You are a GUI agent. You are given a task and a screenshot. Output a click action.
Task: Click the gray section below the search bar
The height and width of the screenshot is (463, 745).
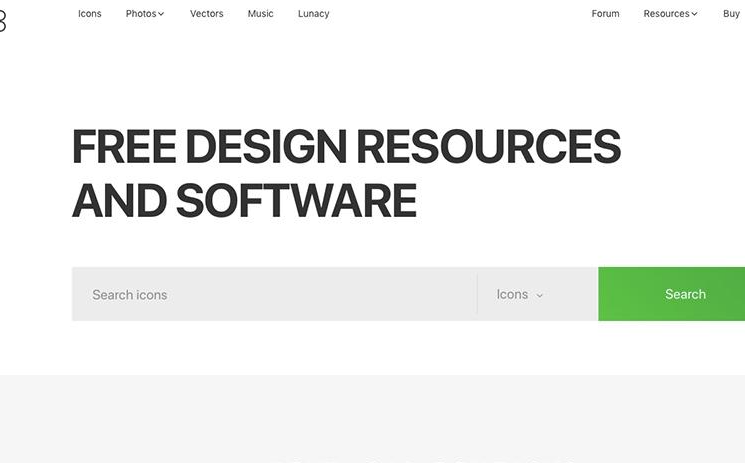372,418
